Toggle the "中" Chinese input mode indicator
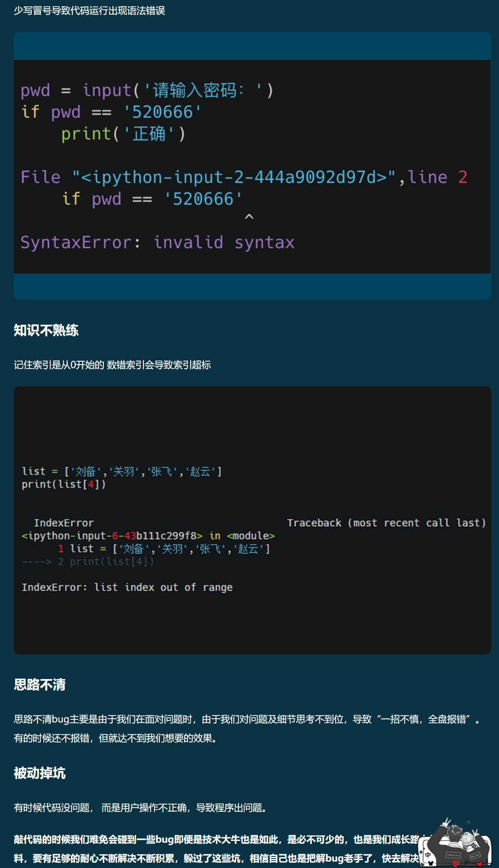 (x=428, y=855)
